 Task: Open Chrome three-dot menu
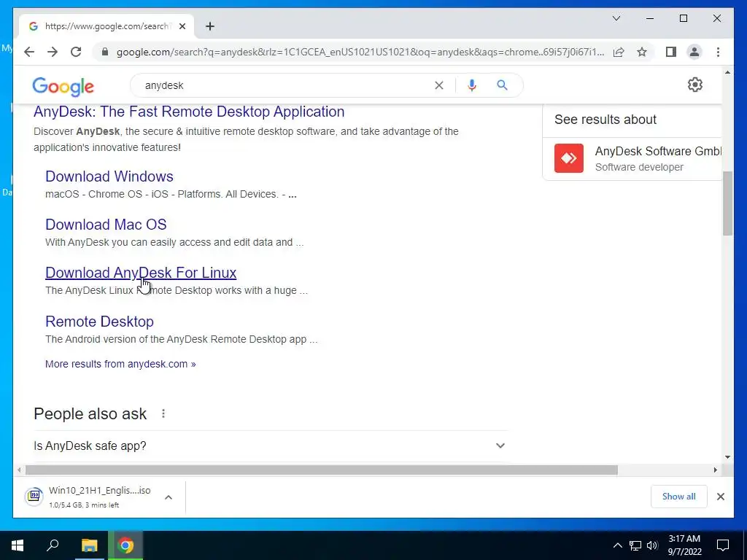718,52
